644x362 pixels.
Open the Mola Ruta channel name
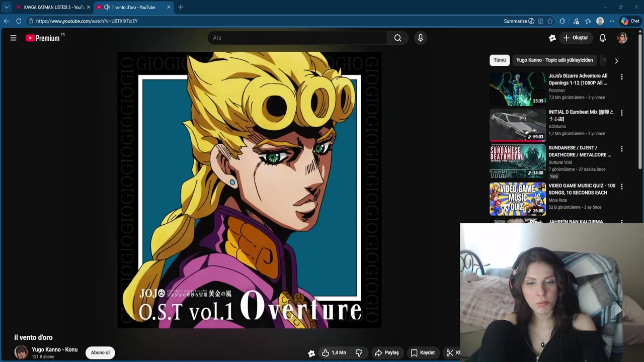point(557,200)
